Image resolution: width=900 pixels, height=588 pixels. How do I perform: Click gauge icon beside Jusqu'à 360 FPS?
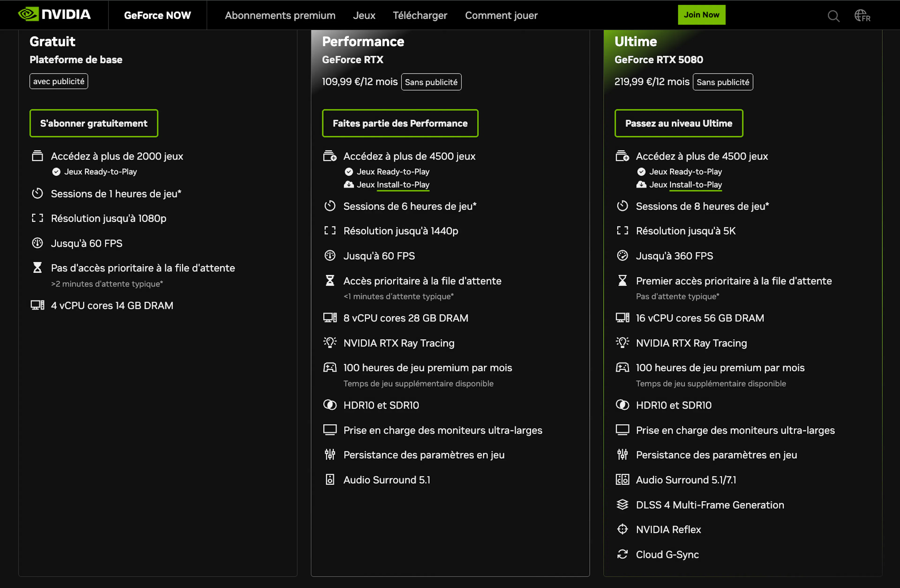622,255
